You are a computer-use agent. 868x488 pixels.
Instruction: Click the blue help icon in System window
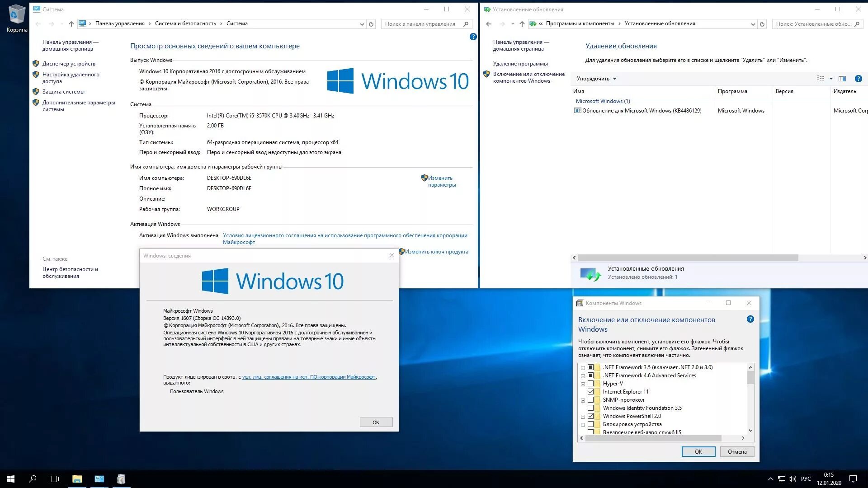tap(473, 37)
